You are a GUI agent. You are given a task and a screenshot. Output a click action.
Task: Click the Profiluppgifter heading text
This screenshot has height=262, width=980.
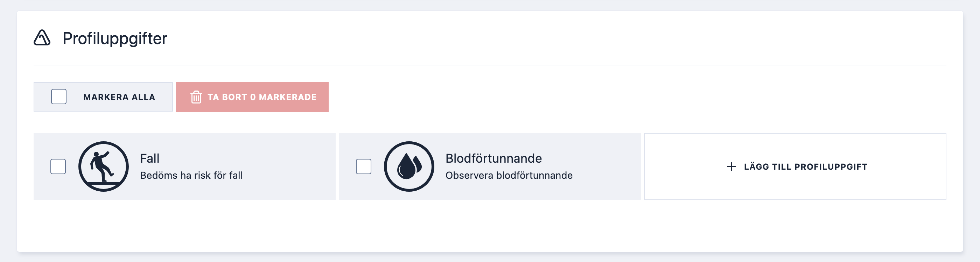click(x=115, y=38)
